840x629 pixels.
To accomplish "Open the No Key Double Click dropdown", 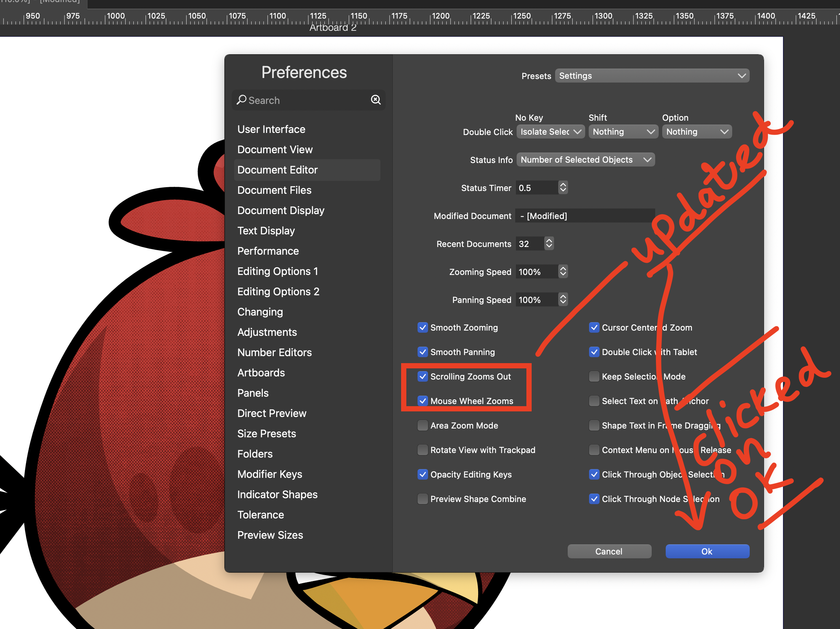I will coord(550,132).
